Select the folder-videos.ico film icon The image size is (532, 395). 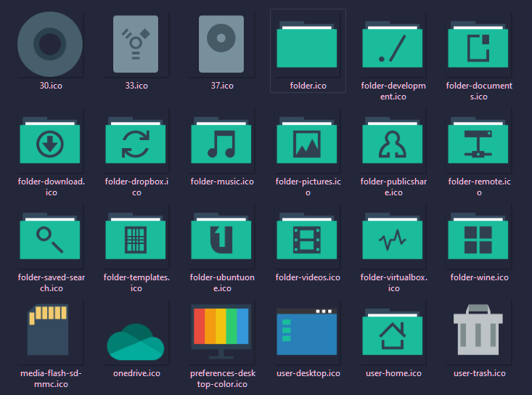pos(308,237)
